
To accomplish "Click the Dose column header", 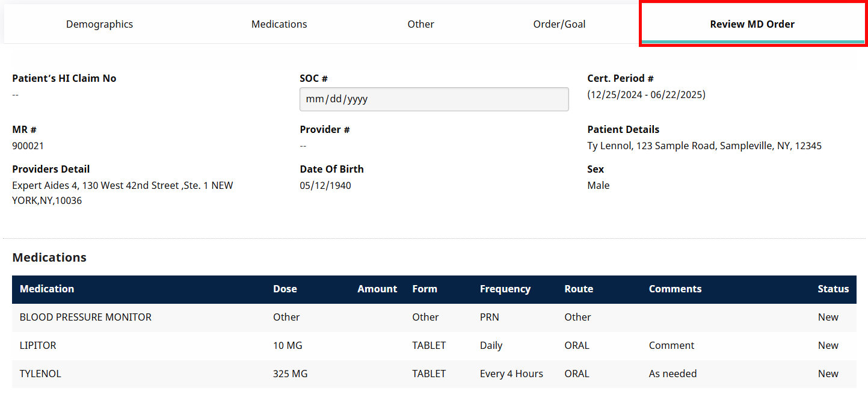I will (x=285, y=289).
